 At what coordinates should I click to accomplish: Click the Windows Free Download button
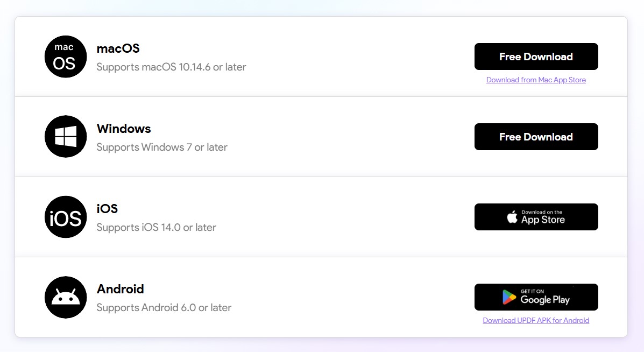click(536, 137)
